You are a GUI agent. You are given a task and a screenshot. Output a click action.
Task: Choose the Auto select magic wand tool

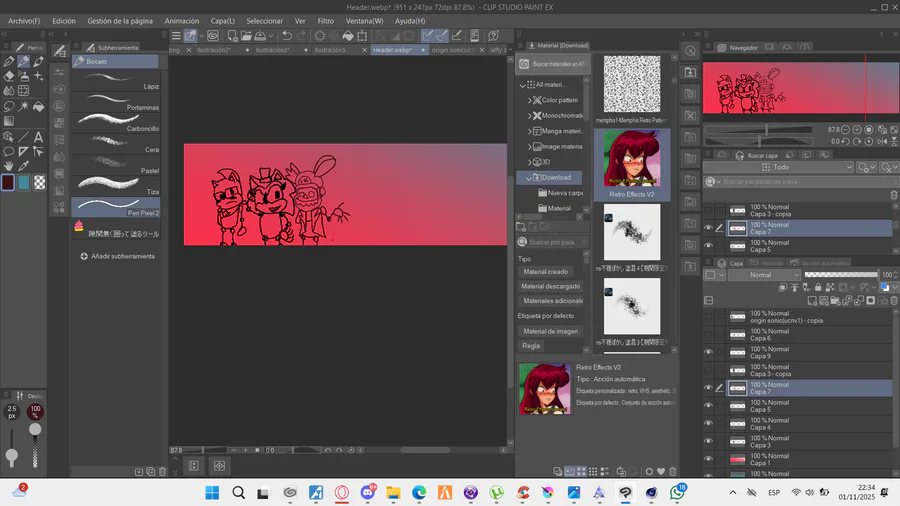[24, 106]
